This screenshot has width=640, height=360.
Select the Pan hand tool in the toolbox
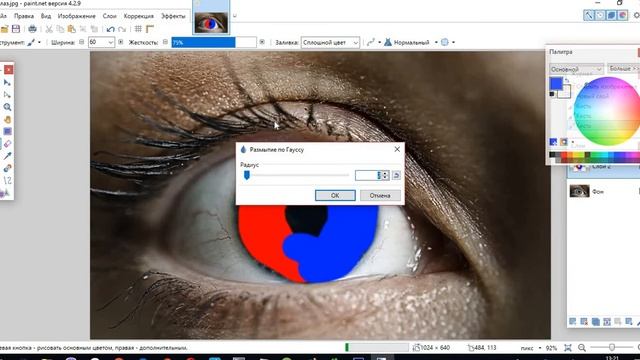point(7,119)
